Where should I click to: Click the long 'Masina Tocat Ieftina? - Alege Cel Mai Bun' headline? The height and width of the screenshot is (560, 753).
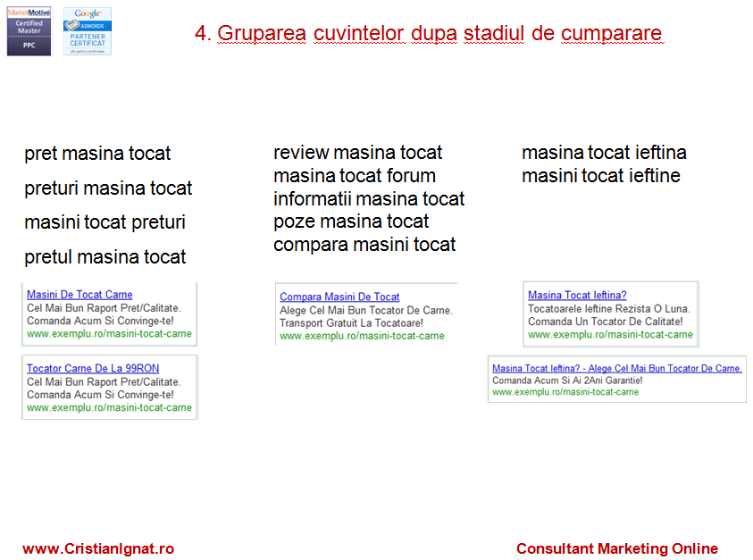click(616, 368)
